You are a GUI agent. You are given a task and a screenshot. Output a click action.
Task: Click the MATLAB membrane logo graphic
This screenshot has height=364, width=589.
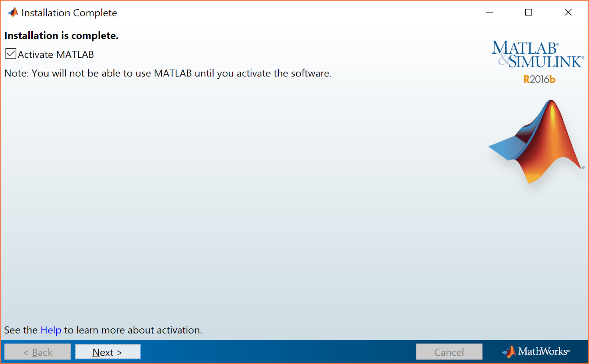pos(536,142)
